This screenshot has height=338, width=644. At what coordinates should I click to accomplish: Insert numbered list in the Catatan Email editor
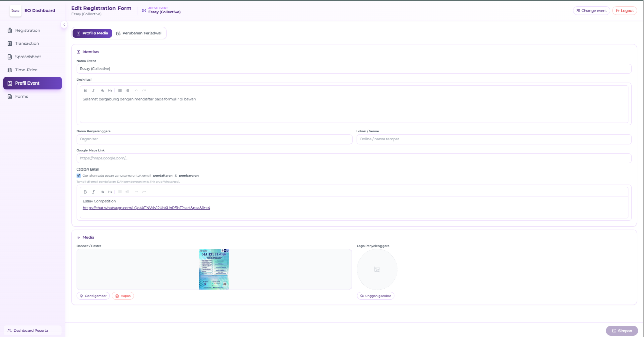pyautogui.click(x=127, y=192)
